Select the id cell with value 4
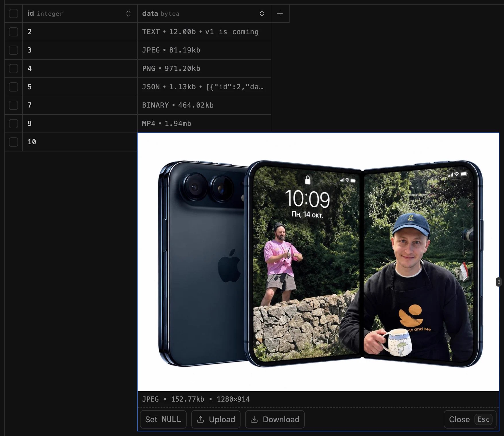 (x=80, y=69)
